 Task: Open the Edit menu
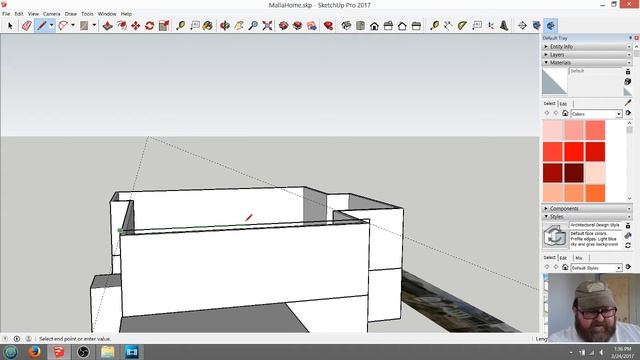19,14
